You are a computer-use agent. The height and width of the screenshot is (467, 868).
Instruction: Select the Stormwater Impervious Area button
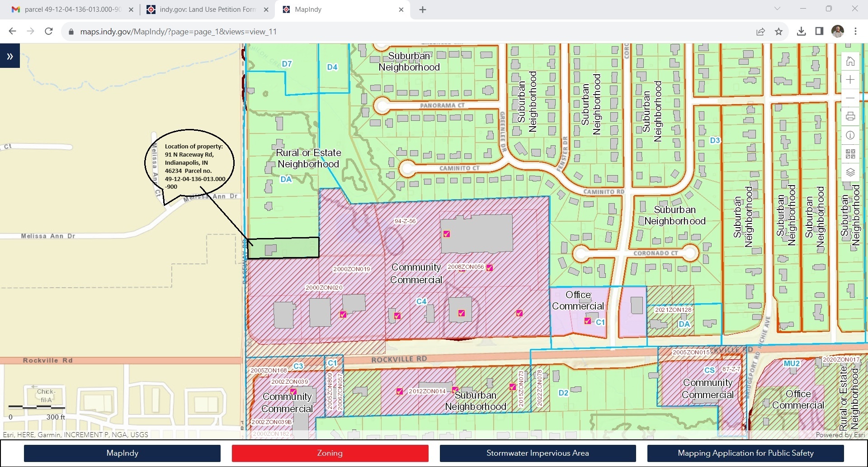pos(538,453)
